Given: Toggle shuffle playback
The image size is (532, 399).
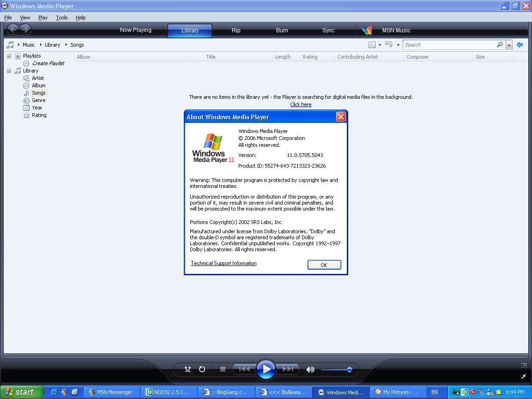Looking at the screenshot, I should pos(187,369).
